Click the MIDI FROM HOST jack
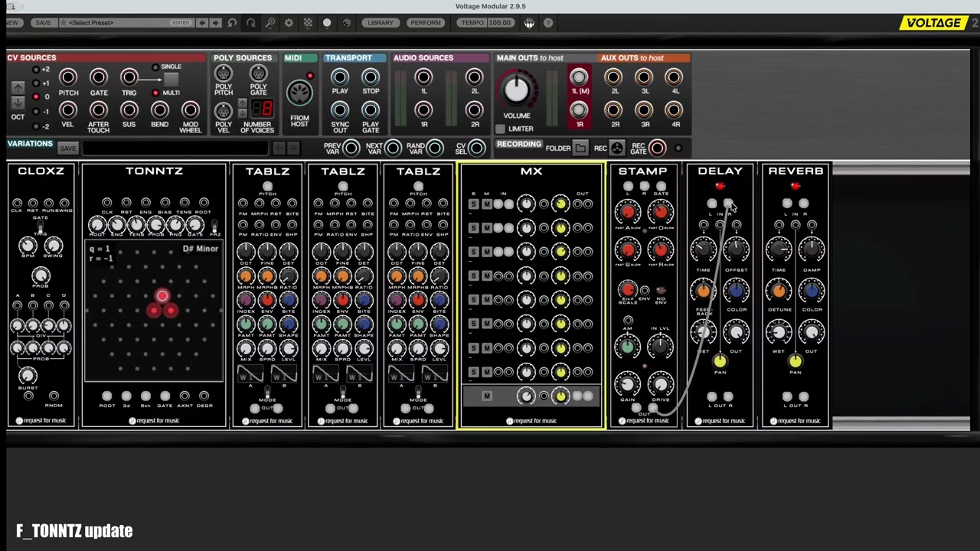 click(x=299, y=93)
